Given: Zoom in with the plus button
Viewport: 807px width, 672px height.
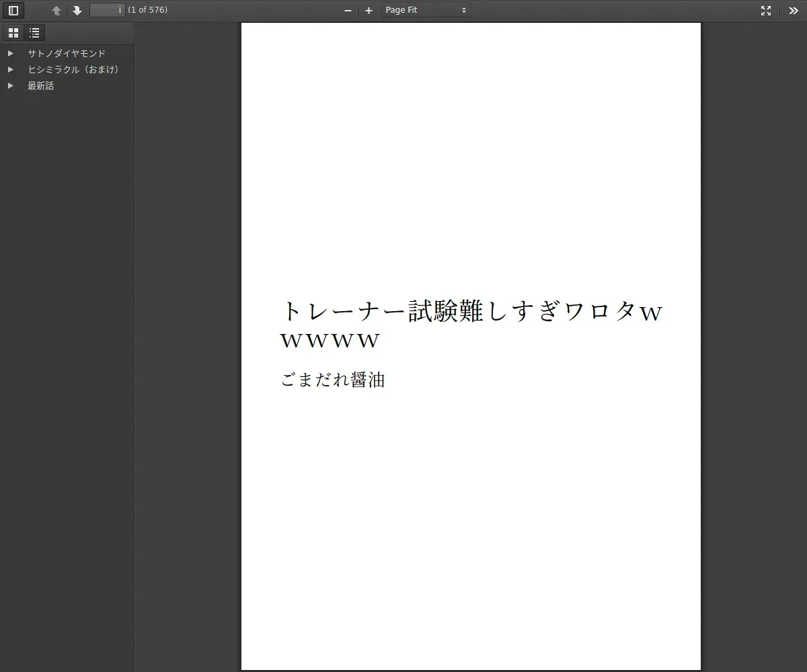Looking at the screenshot, I should tap(369, 10).
